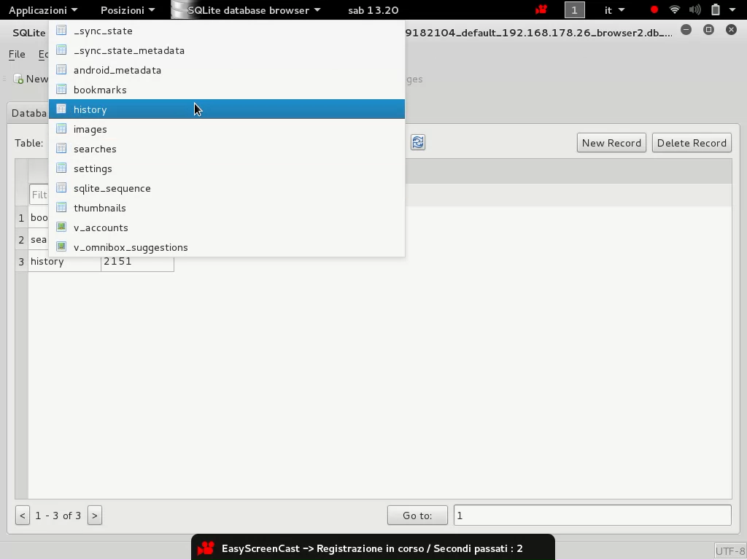Click the view icon beside v_accounts
Image resolution: width=747 pixels, height=560 pixels.
coord(61,227)
